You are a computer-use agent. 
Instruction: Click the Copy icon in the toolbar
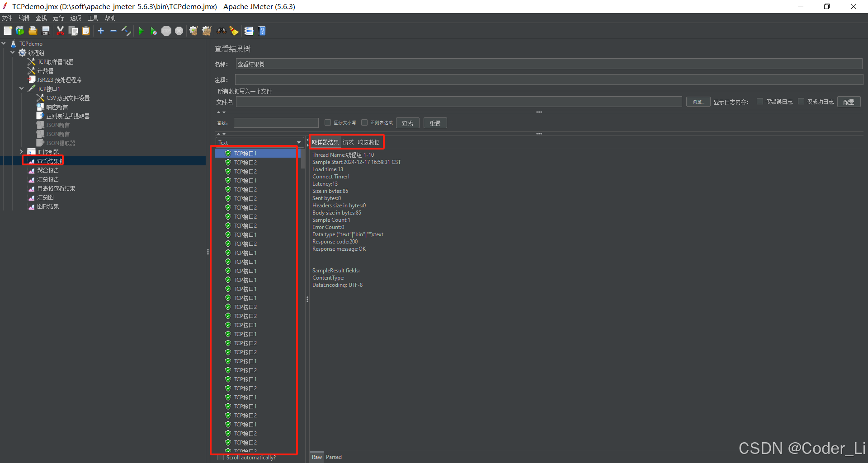(73, 31)
